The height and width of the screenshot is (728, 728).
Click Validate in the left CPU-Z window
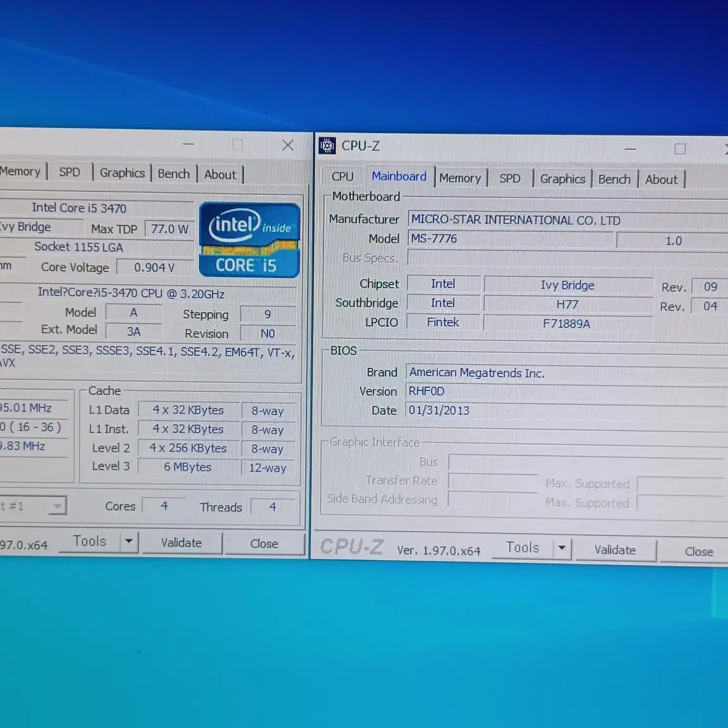(x=181, y=543)
